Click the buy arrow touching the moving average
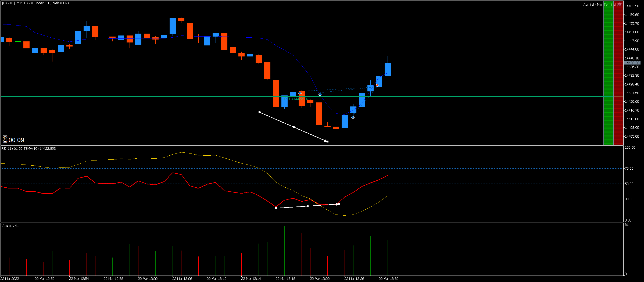The image size is (644, 282). 320,94
